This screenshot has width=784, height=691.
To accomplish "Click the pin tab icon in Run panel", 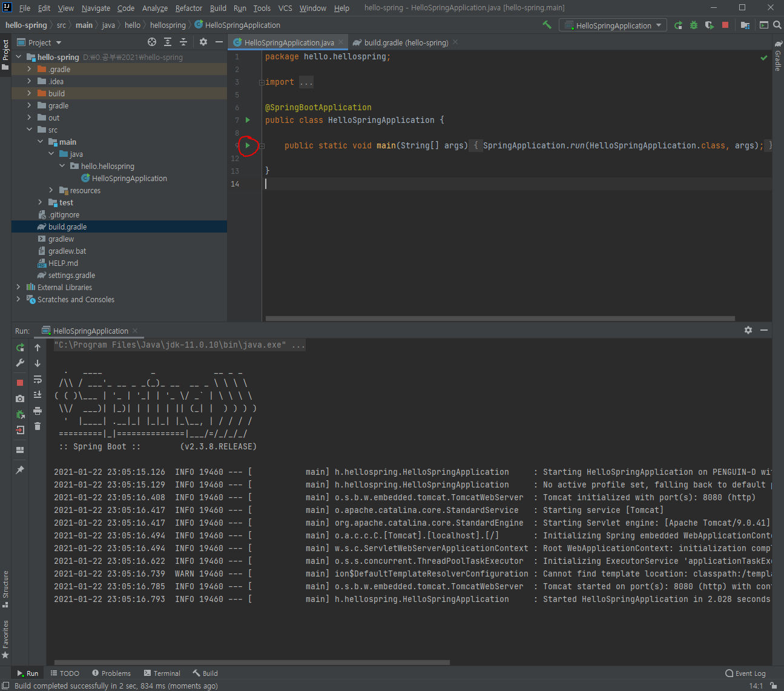I will click(x=20, y=470).
